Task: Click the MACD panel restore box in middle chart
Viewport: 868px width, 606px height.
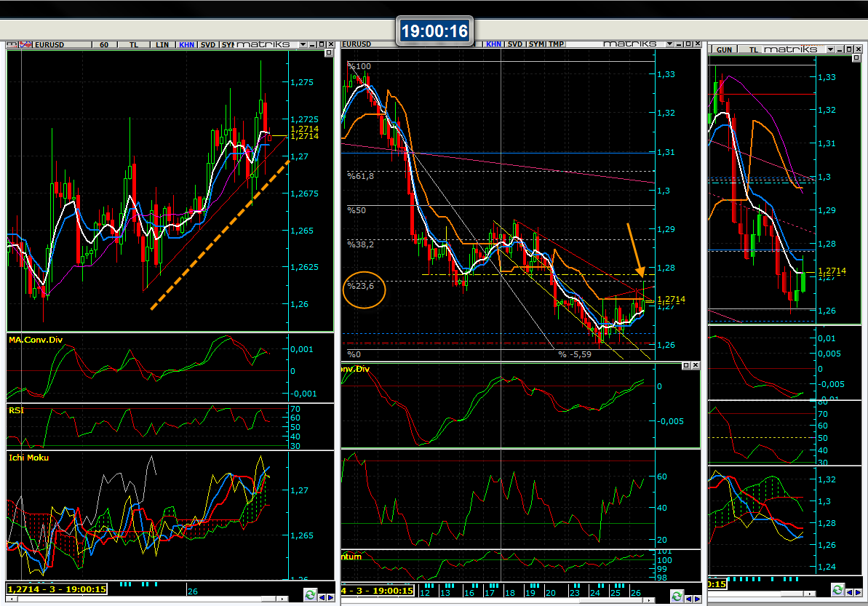Action: click(685, 365)
